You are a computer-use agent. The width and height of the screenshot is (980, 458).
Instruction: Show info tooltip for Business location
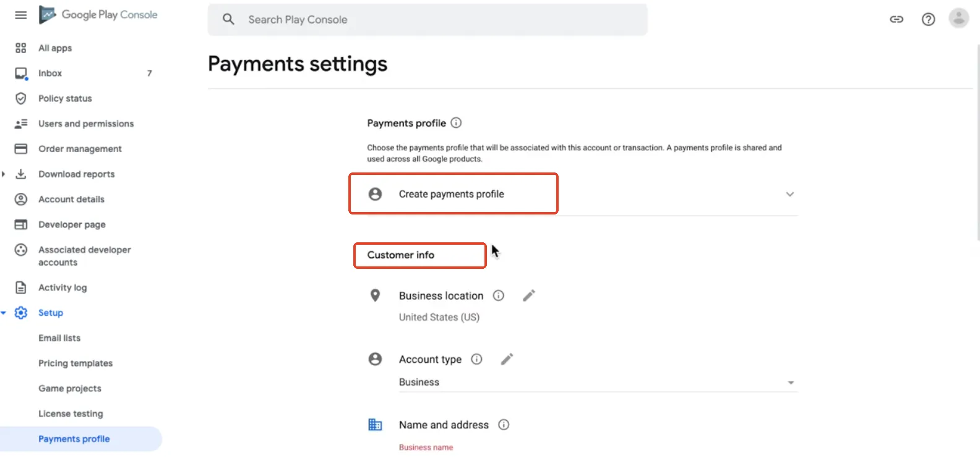point(498,295)
